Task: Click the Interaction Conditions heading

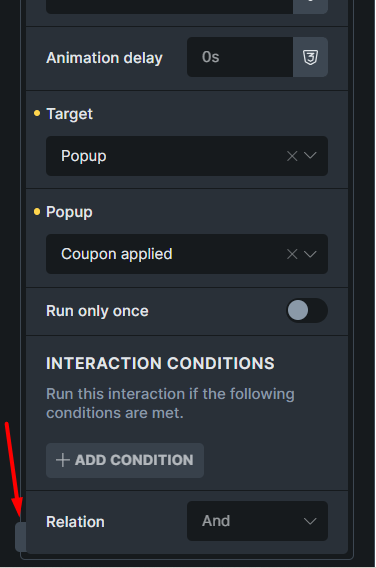Action: [x=160, y=363]
